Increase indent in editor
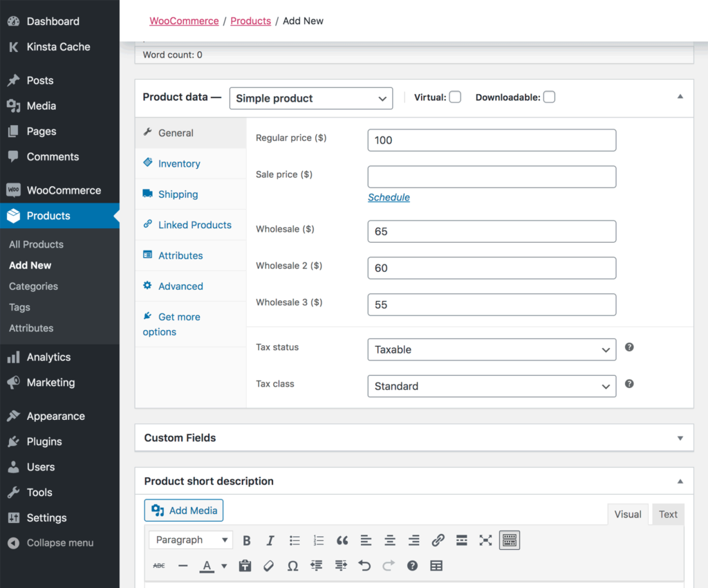This screenshot has height=588, width=708. coord(341,565)
